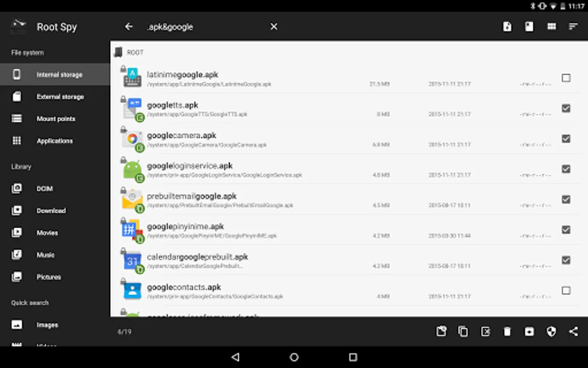The image size is (588, 368).
Task: Select the googlecontacts.apk file name
Action: 184,287
